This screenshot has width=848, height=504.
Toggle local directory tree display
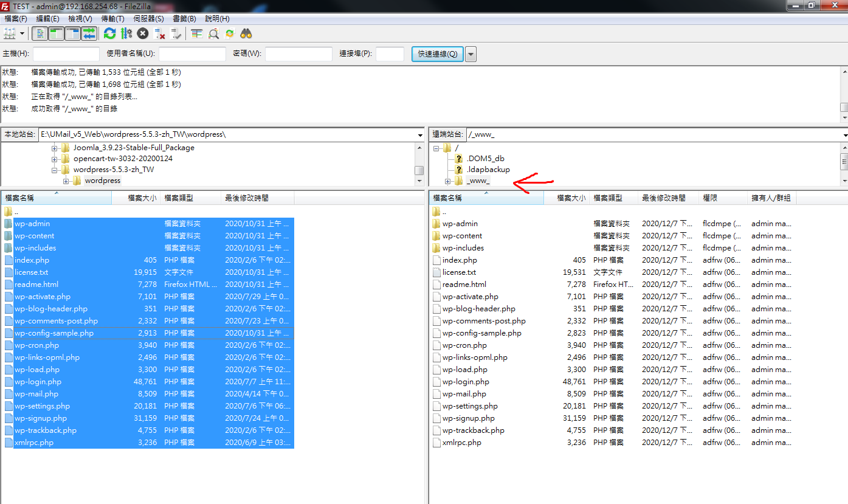(57, 33)
